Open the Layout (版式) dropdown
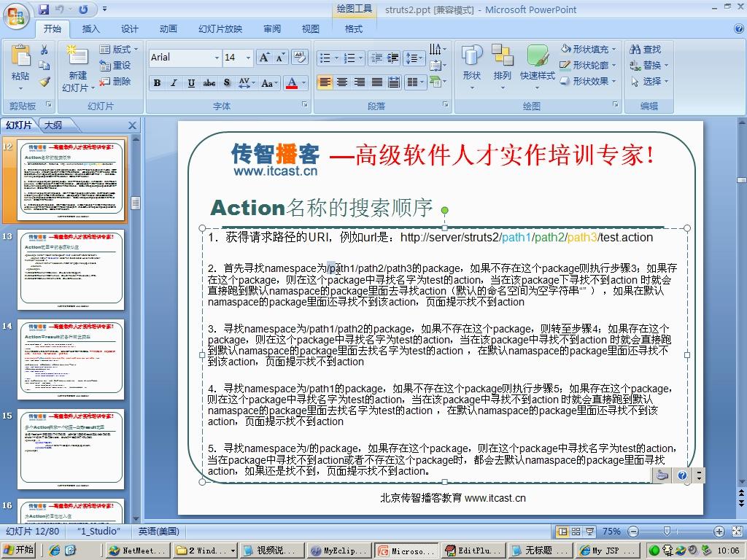 pos(119,49)
